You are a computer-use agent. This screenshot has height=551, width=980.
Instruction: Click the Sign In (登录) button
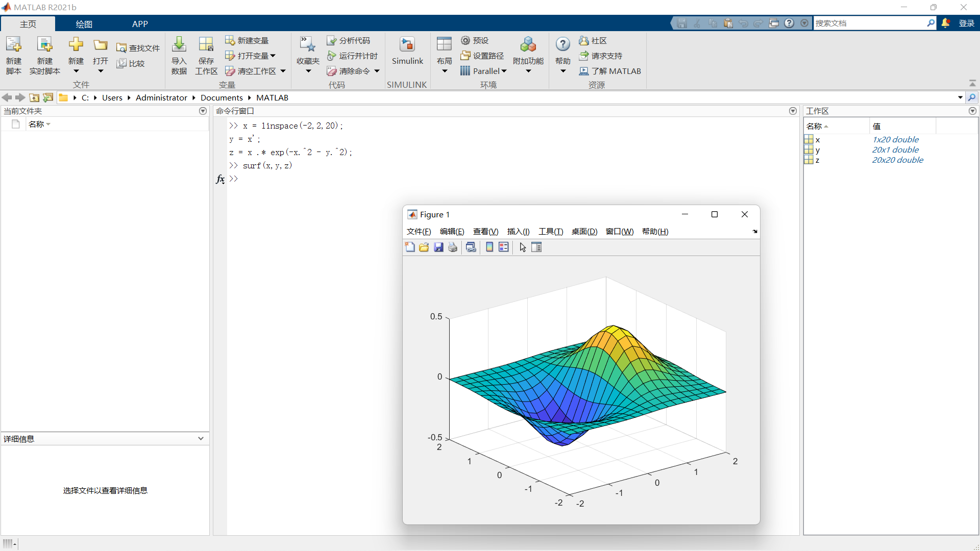tap(966, 23)
